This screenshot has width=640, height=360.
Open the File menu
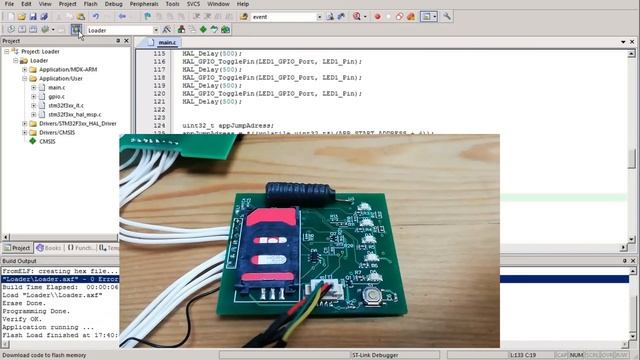[x=9, y=4]
